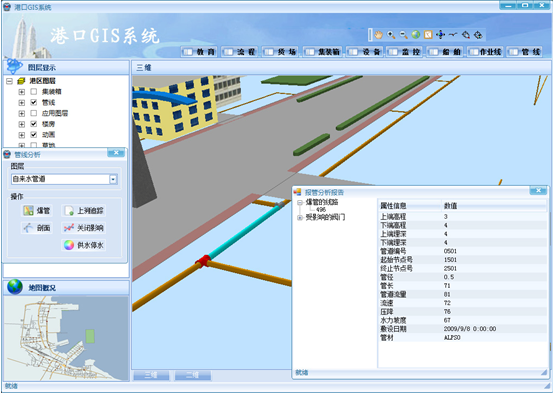553x395 pixels.
Task: Enable the 集装箱 layer checkbox
Action: (x=34, y=92)
